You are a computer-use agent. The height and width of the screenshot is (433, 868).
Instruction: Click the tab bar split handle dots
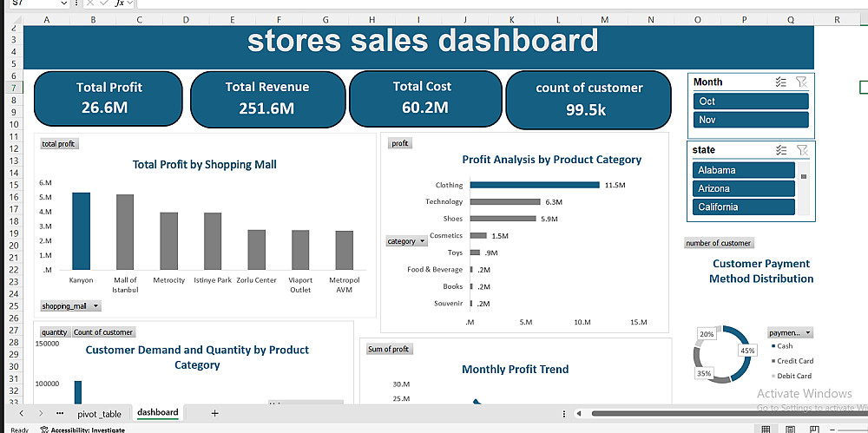point(564,413)
